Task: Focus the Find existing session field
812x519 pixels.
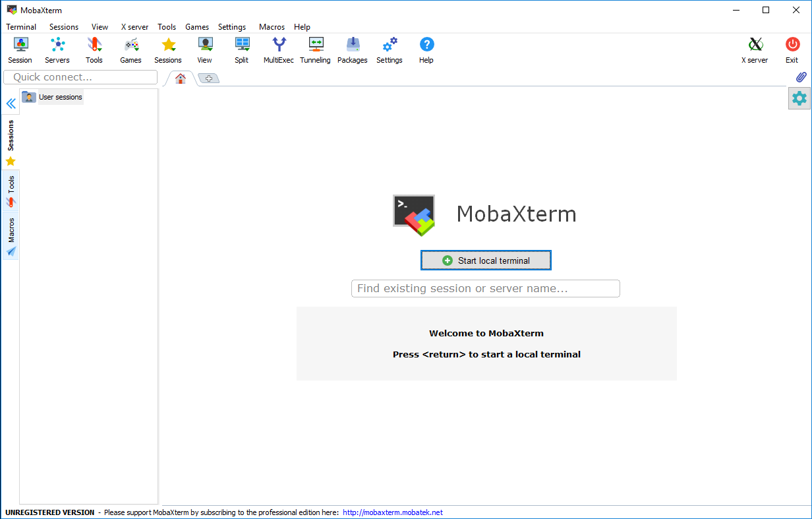Action: click(486, 288)
